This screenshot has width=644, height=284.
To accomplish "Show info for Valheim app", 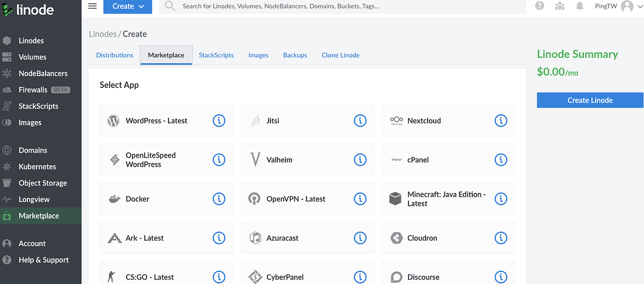I will tap(360, 160).
